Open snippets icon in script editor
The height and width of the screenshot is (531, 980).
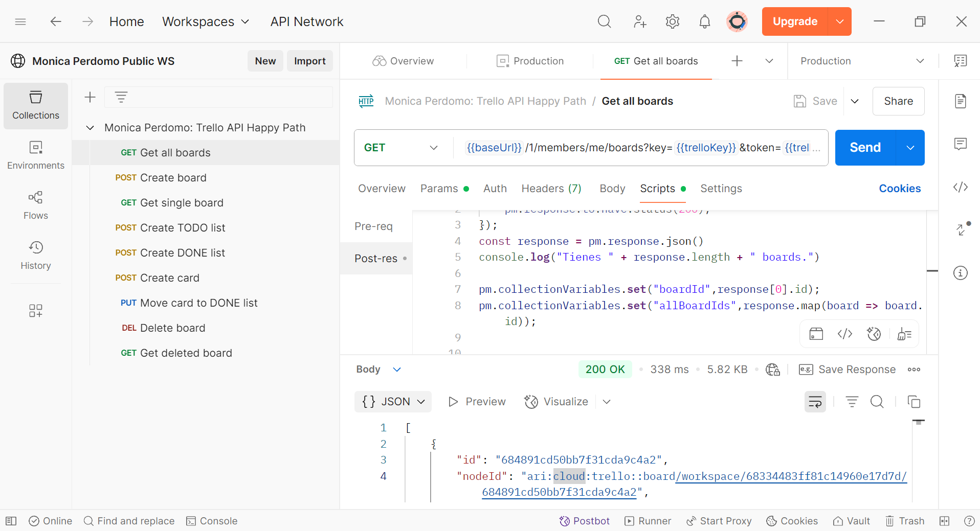[x=845, y=334]
